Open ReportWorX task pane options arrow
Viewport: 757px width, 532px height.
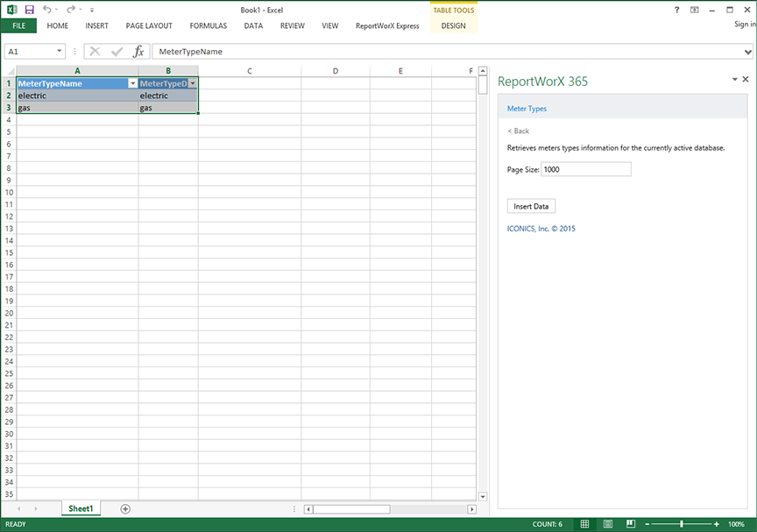734,80
